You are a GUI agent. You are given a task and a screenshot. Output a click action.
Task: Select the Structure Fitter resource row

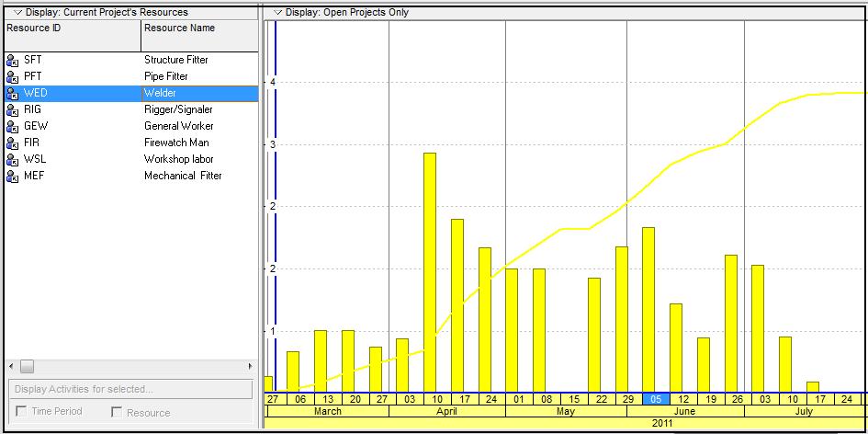tap(131, 60)
